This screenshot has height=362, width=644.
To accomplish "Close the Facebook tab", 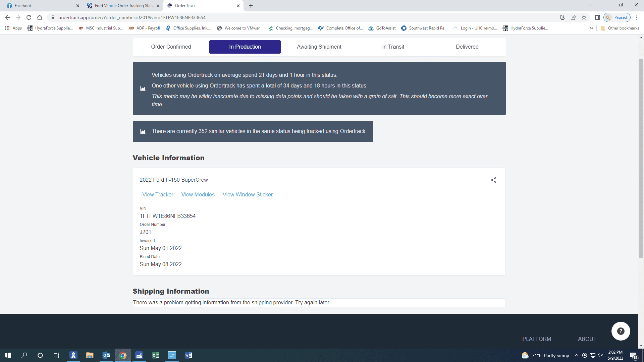I will tap(78, 6).
